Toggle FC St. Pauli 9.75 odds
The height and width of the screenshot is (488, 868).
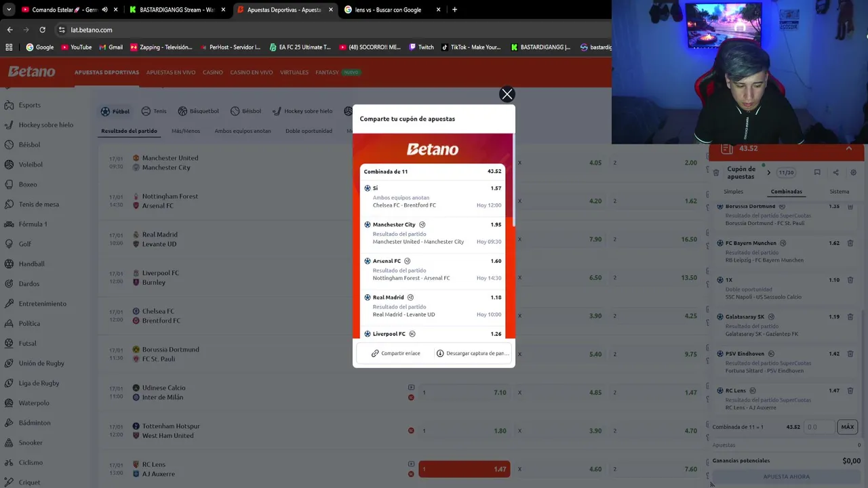point(656,354)
